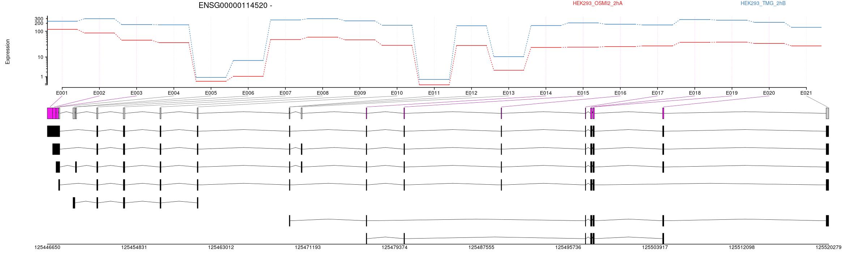
Task: Click exon label E017
Action: click(658, 93)
